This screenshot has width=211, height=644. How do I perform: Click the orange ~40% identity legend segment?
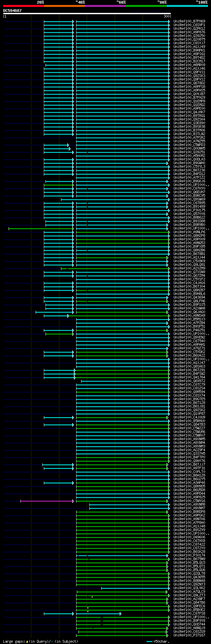[x=64, y=6]
